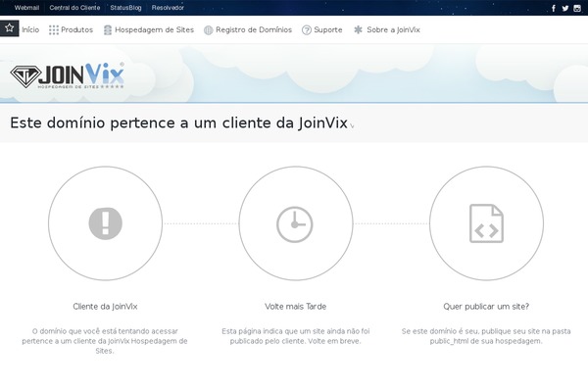Click the globe icon beside Registro de Domínios

[208, 30]
